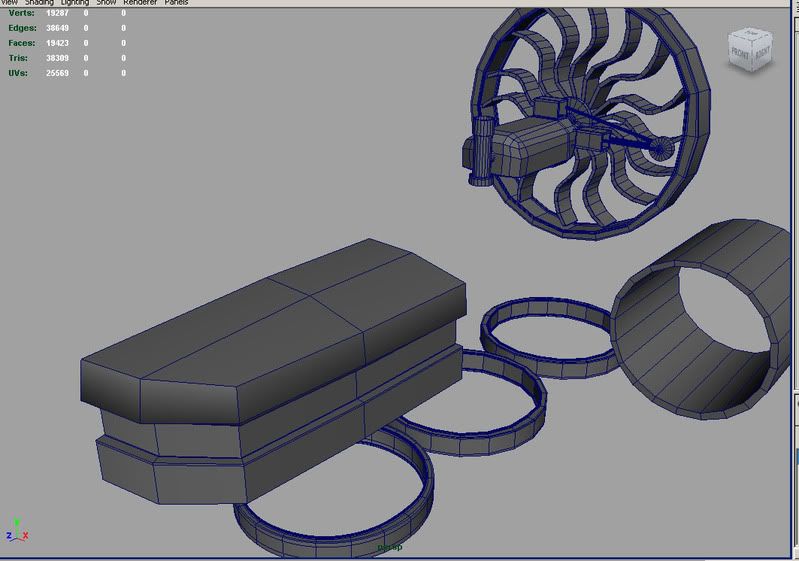The image size is (799, 561).
Task: Open the Shading menu
Action: 39,3
